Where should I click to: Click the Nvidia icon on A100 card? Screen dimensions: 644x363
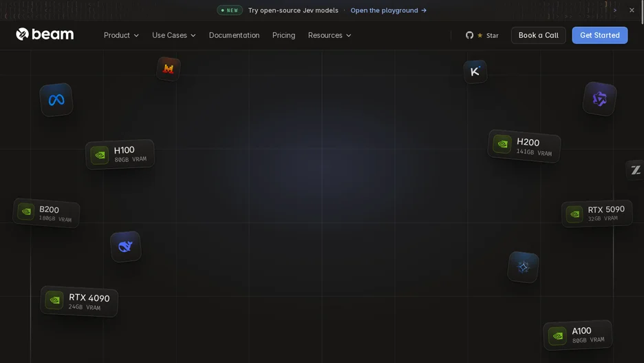(x=557, y=336)
